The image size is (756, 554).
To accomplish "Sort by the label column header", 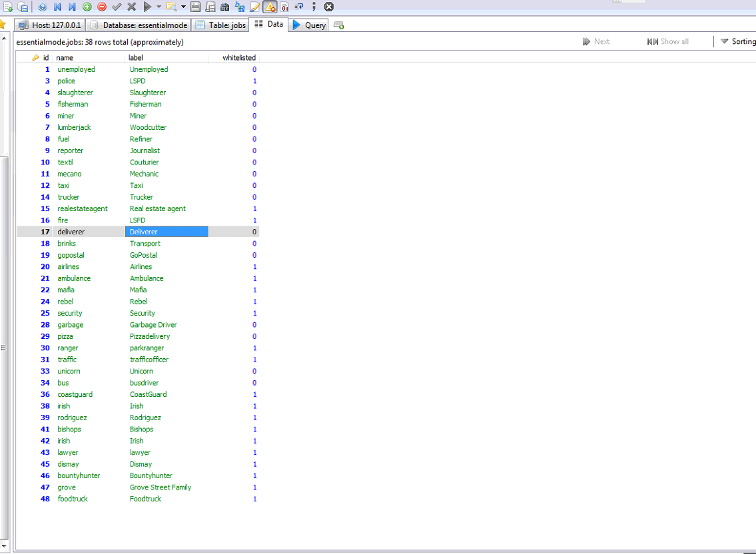I will pyautogui.click(x=167, y=58).
